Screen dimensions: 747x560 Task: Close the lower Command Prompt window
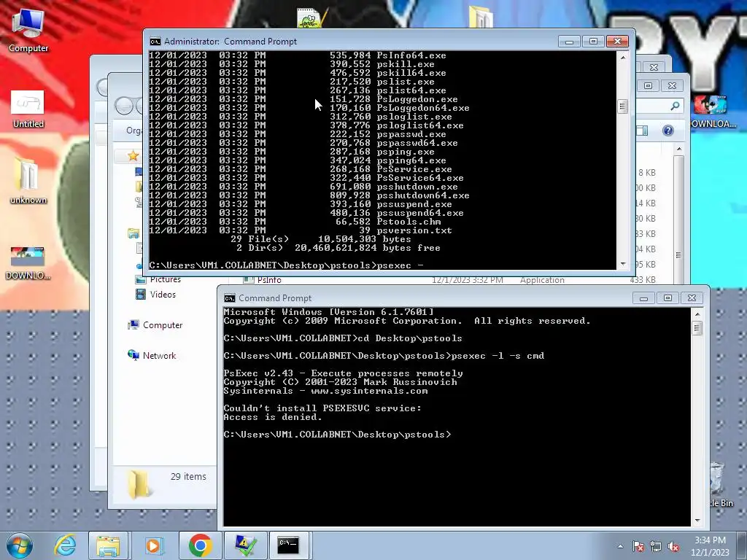pos(692,298)
